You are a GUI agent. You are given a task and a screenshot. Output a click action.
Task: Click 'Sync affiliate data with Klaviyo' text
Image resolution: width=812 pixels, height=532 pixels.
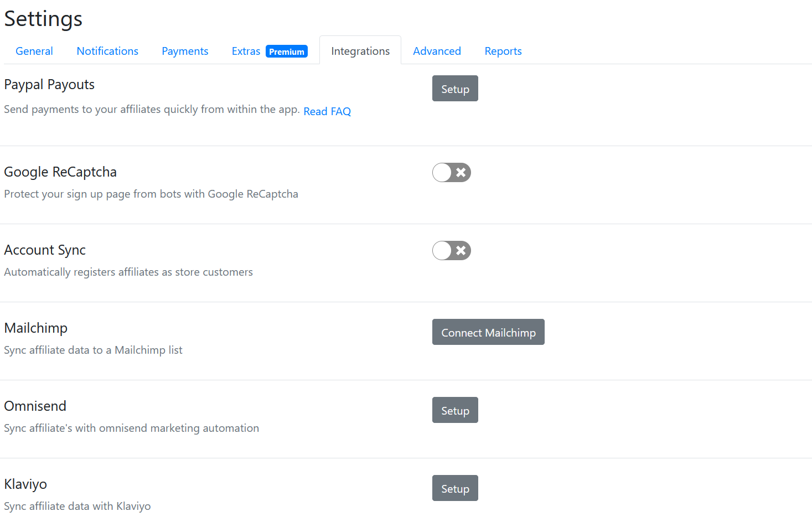click(77, 507)
